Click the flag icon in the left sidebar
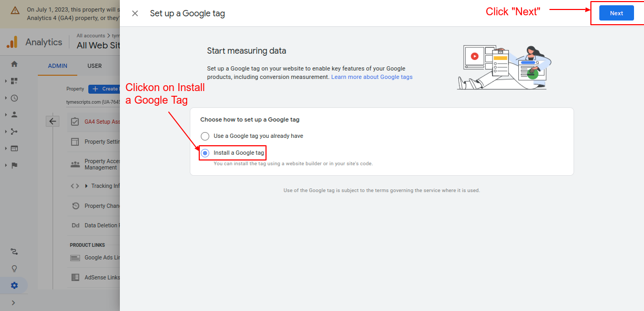 pos(14,165)
